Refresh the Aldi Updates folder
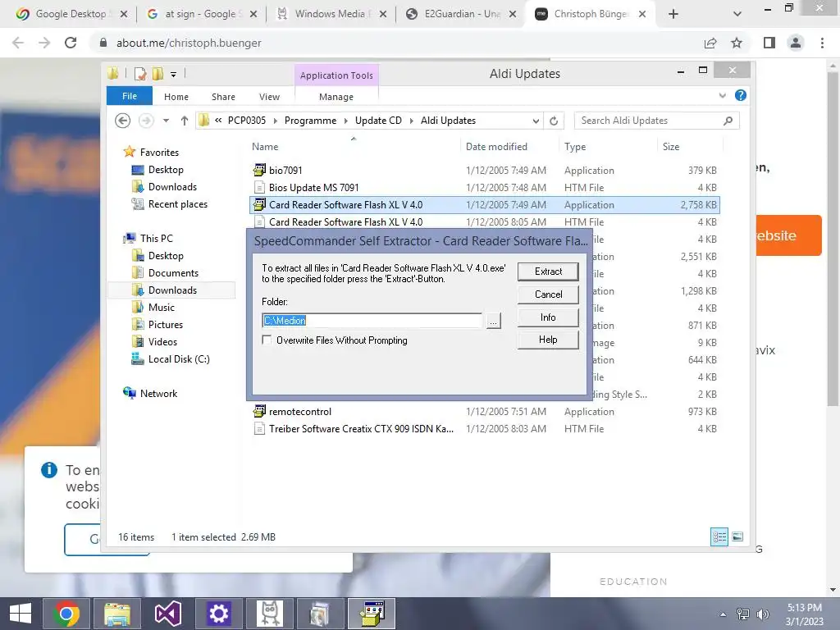 pos(554,121)
